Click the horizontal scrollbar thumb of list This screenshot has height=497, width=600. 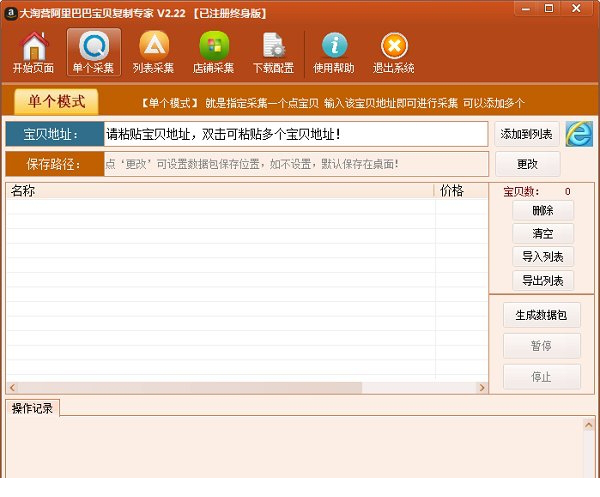tap(190, 388)
